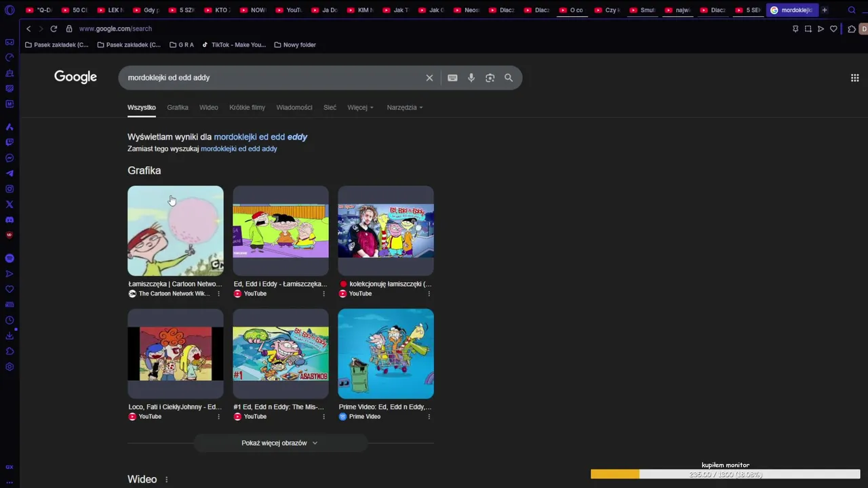Expand the Więcej dropdown
This screenshot has height=488, width=868.
(x=360, y=107)
